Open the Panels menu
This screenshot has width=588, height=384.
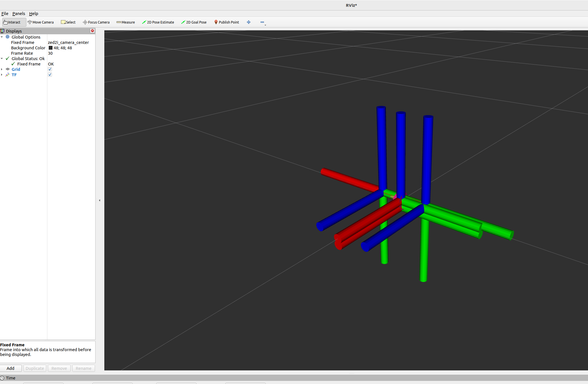[x=19, y=13]
